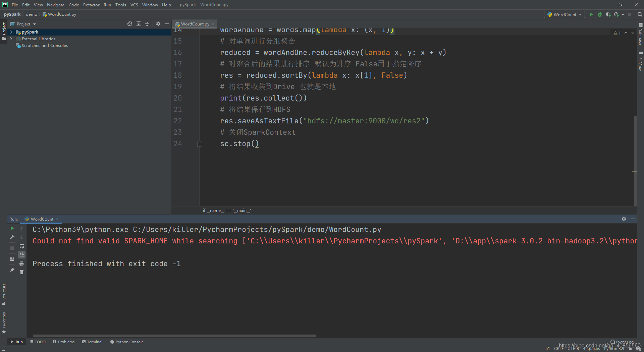644x352 pixels.
Task: Click the trash icon to clear console output
Action: click(x=22, y=272)
